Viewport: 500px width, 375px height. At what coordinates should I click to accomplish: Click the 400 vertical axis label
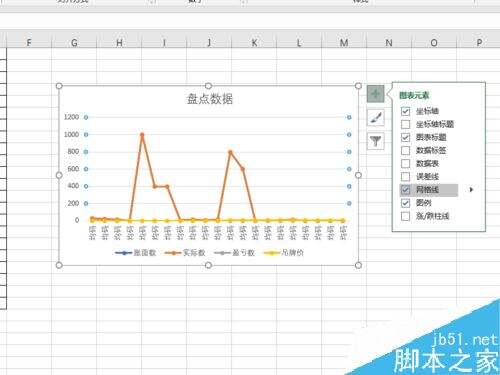tap(73, 186)
